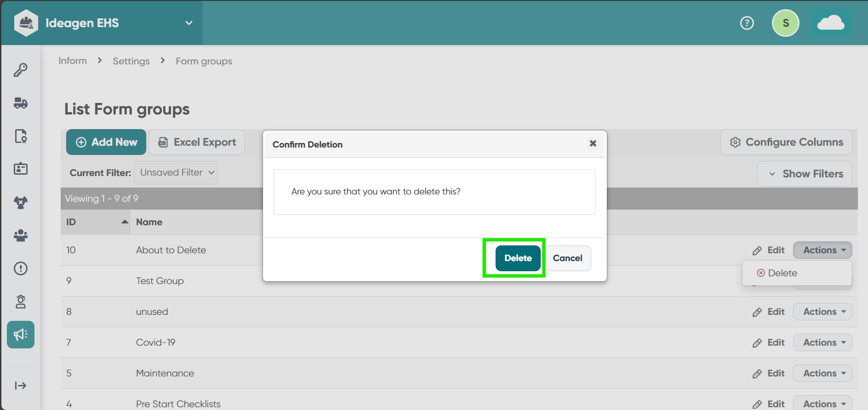
Task: Open the exclamation alert sidebar icon
Action: (x=21, y=268)
